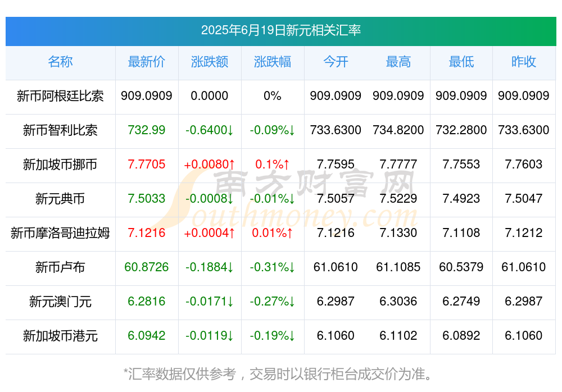
Task: Select the 0% change percent cell
Action: (273, 95)
